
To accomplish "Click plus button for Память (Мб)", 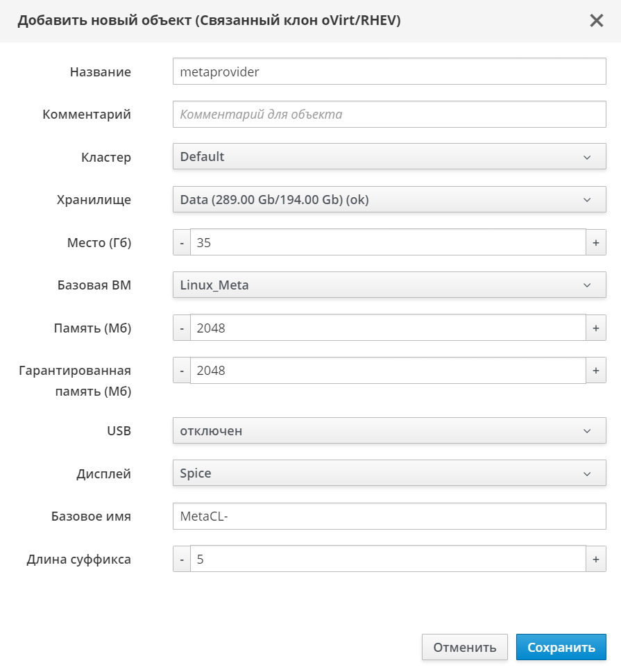I will pos(596,328).
